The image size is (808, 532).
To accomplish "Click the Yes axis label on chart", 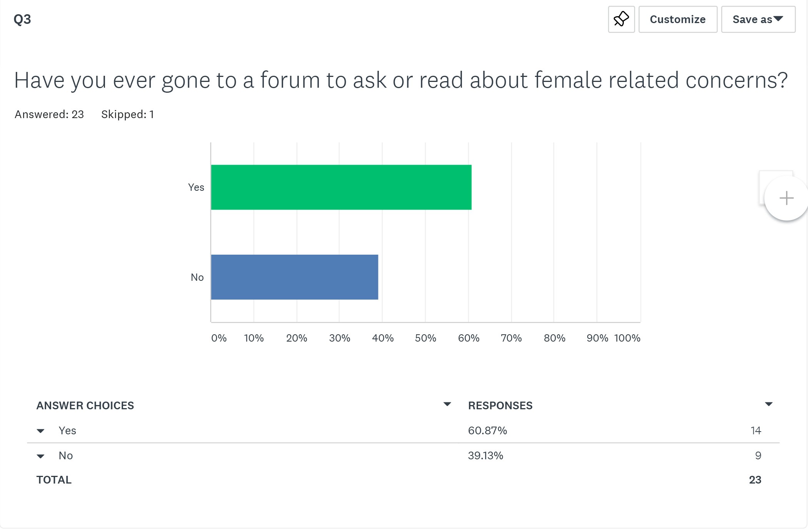I will click(x=196, y=187).
